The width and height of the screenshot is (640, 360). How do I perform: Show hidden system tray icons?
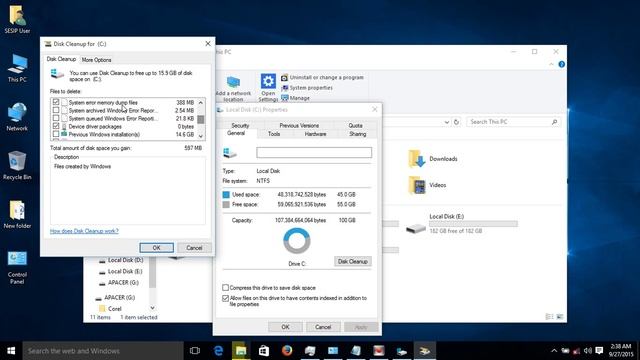click(x=554, y=351)
